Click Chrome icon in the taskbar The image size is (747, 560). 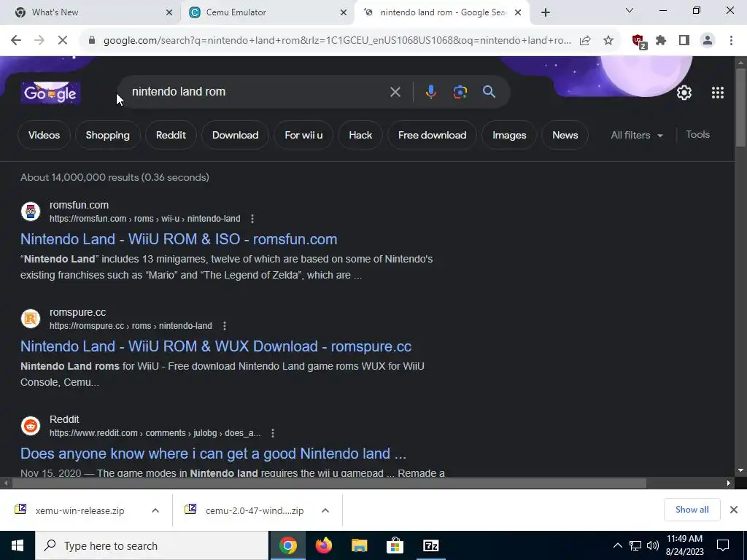287,545
